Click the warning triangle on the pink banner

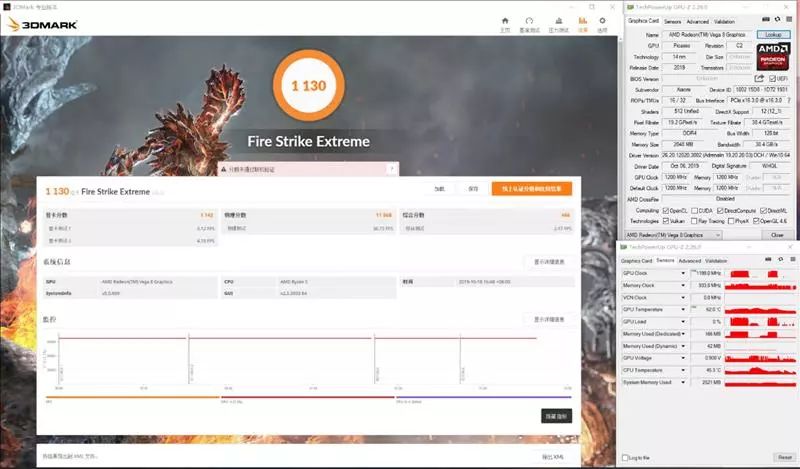[x=223, y=169]
